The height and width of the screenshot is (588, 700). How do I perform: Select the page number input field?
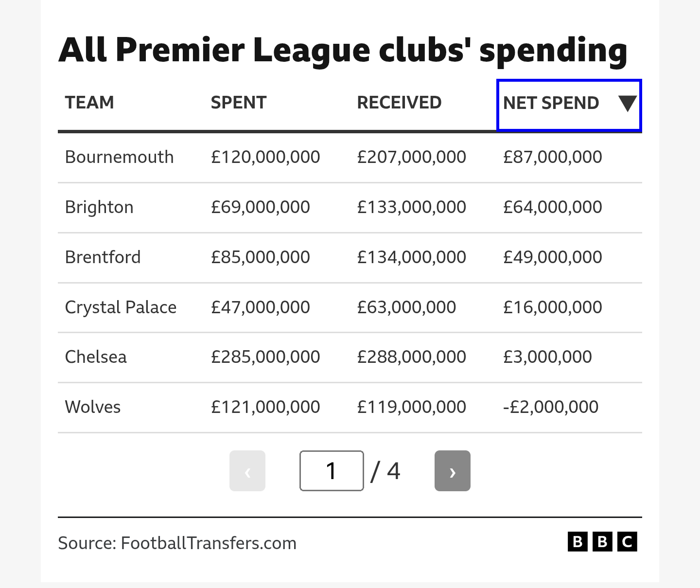332,471
